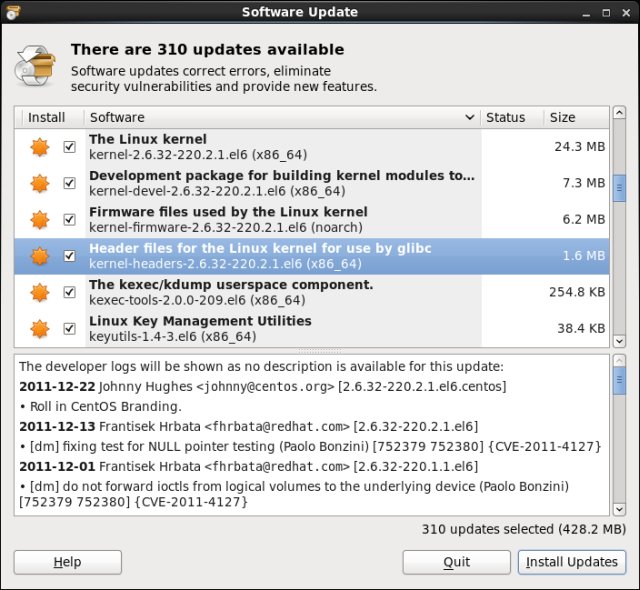Click the Roll in CentOS Branding line
Screen dimensions: 640x590
click(x=100, y=406)
